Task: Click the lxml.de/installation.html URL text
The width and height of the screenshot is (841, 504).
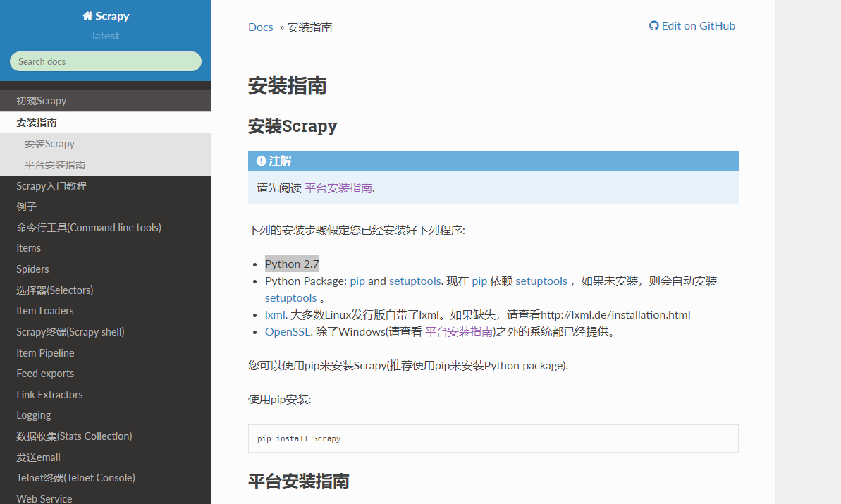Action: tap(615, 314)
